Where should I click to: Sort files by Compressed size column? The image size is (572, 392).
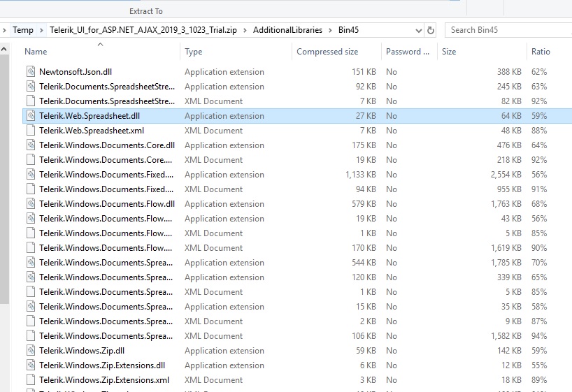pyautogui.click(x=327, y=52)
